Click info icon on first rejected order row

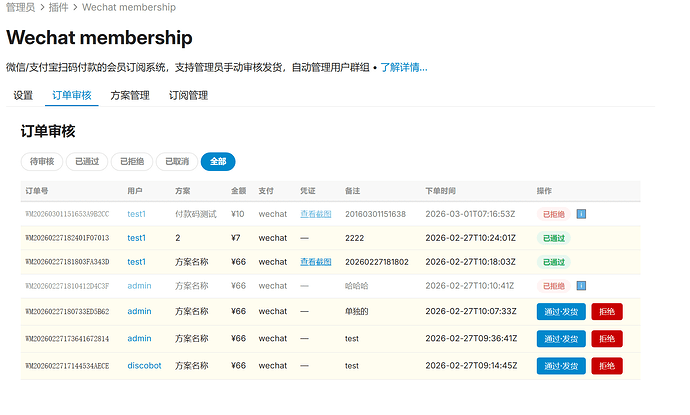click(x=581, y=214)
